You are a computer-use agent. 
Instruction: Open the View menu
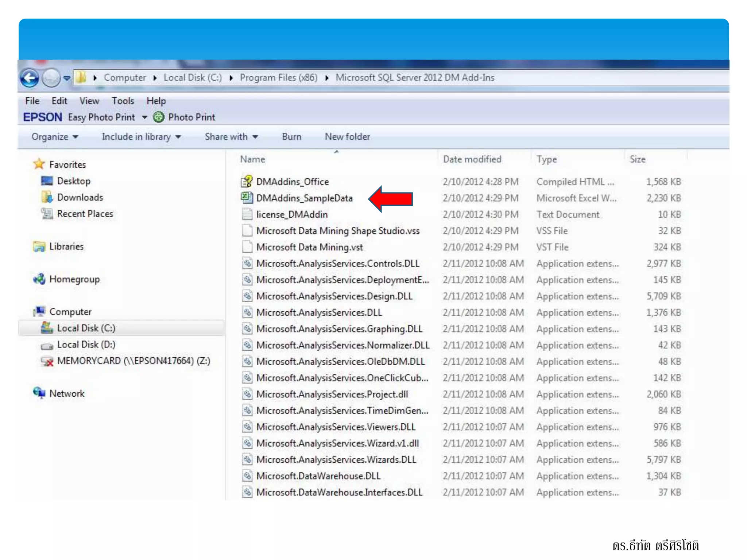[x=89, y=101]
